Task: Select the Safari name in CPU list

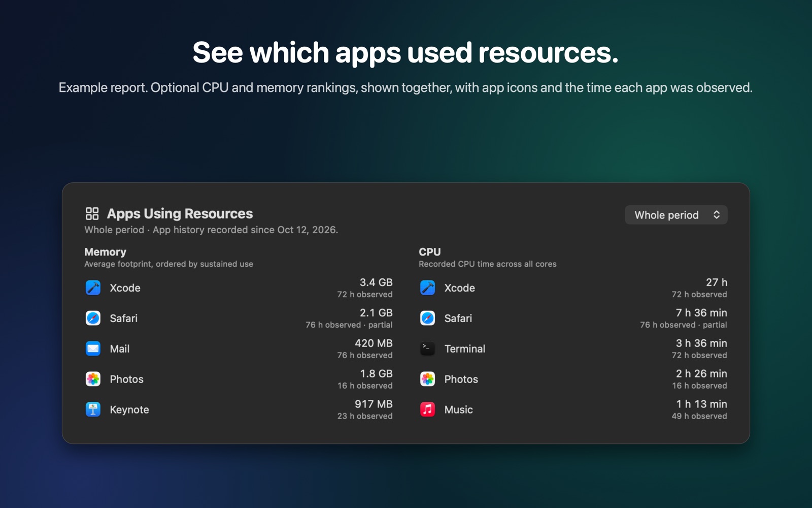Action: tap(458, 318)
